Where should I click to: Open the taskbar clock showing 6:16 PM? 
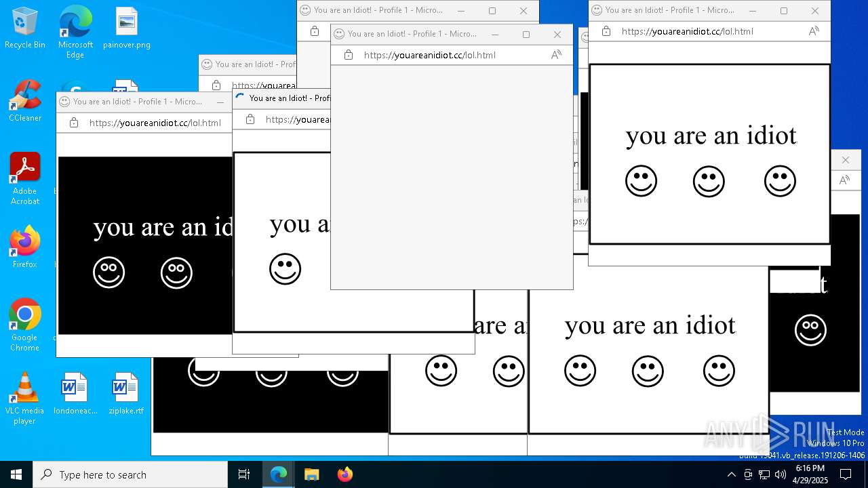pyautogui.click(x=810, y=474)
